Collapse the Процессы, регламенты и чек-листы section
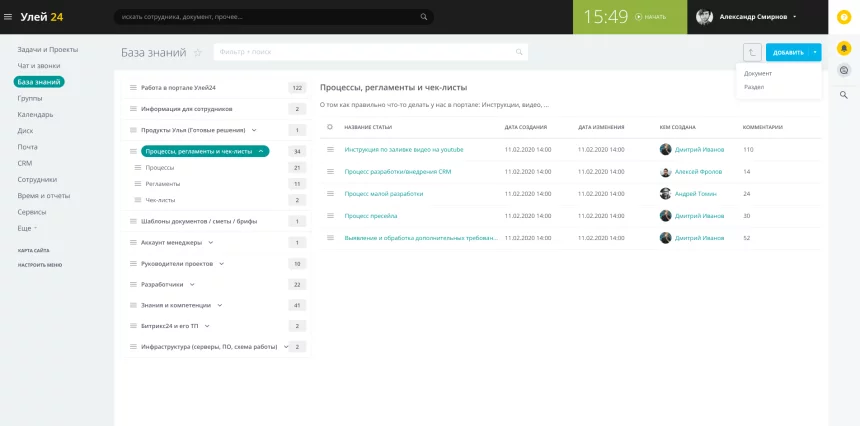This screenshot has width=860, height=426. pos(261,151)
